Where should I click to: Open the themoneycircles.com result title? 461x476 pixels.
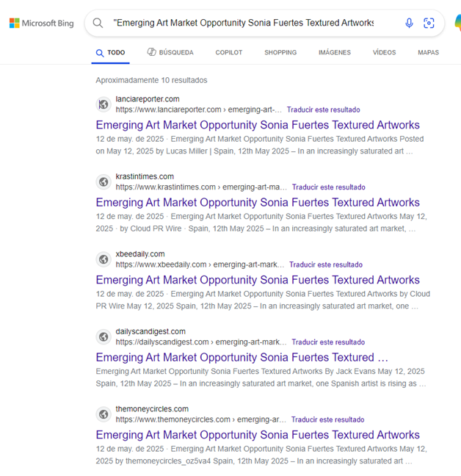[x=258, y=435]
